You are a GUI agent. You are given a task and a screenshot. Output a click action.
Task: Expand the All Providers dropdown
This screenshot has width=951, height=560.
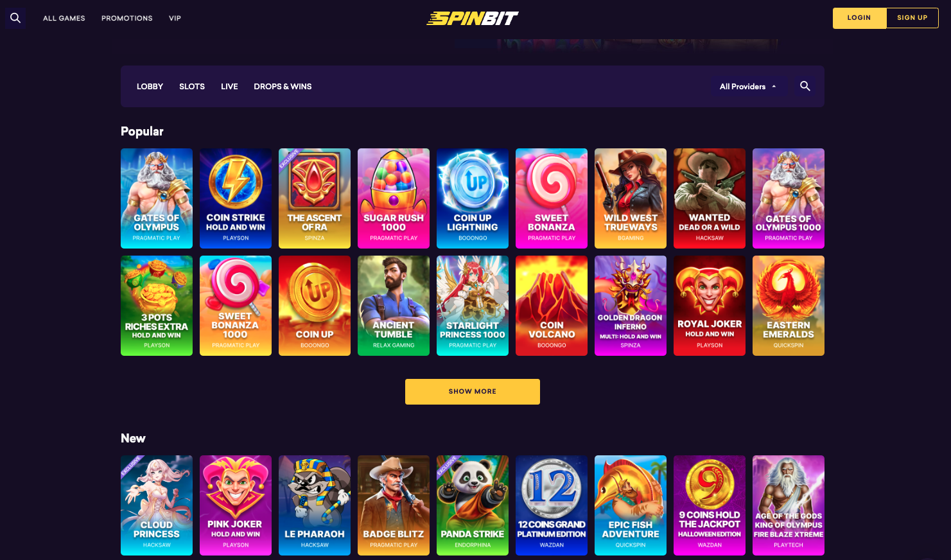point(749,87)
